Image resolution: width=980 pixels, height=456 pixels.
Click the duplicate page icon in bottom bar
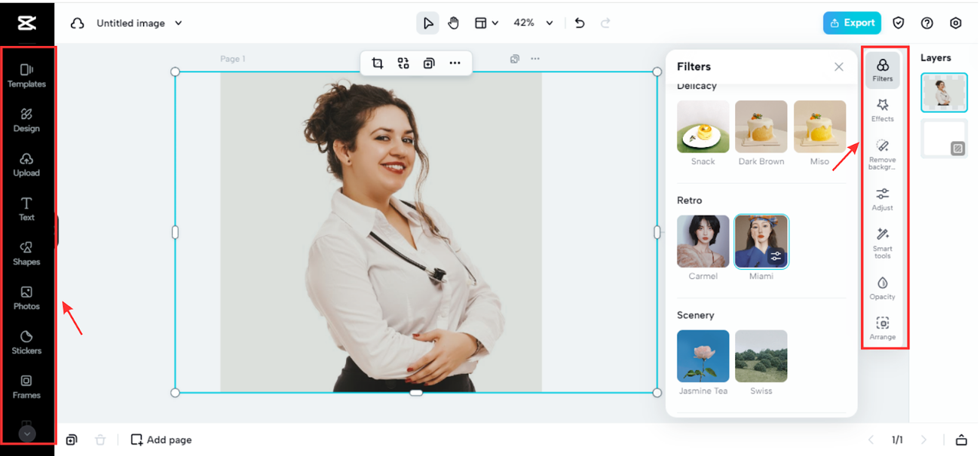click(71, 440)
